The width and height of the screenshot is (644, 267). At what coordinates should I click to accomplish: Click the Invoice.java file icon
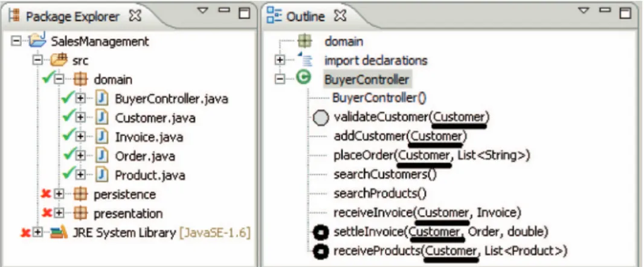tap(101, 137)
